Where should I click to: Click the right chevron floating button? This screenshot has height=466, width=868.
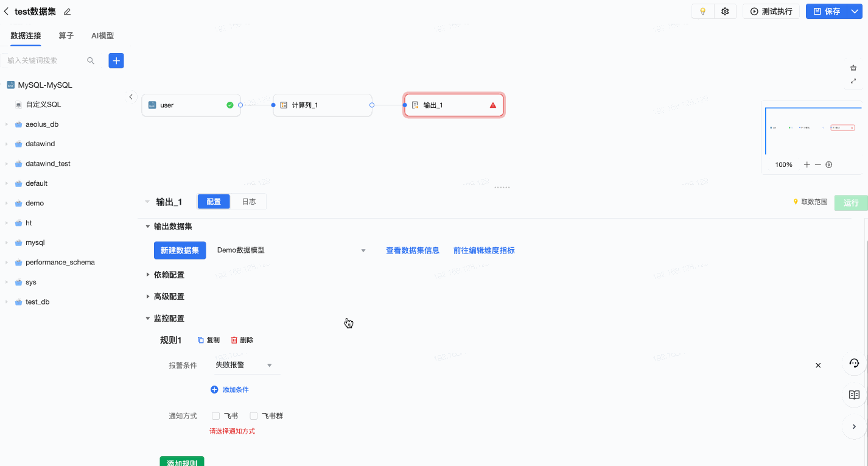[854, 426]
